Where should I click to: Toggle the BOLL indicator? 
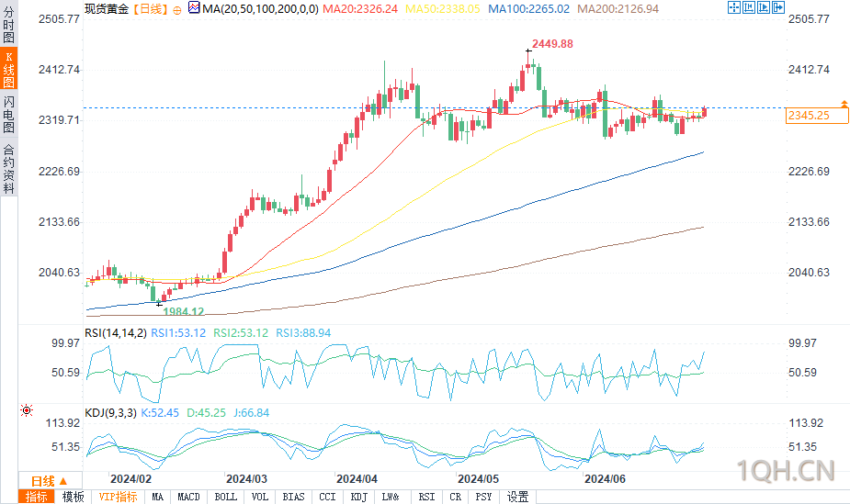[x=225, y=497]
